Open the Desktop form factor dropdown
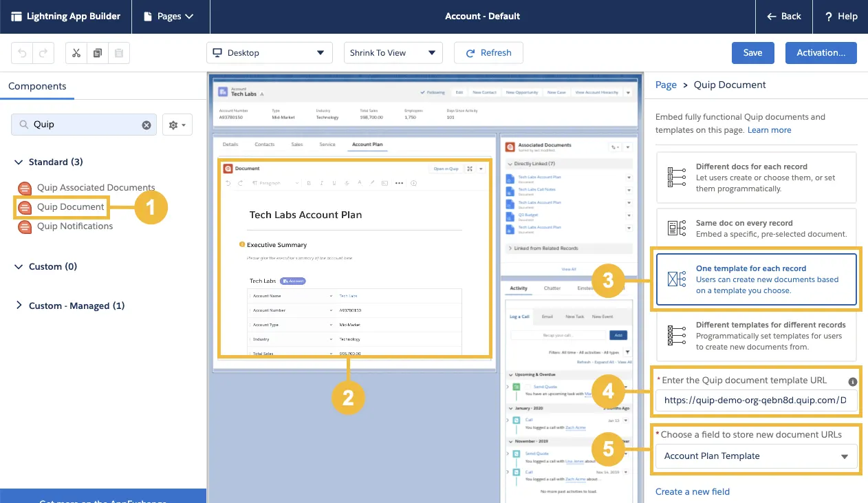This screenshot has height=503, width=868. (x=269, y=52)
